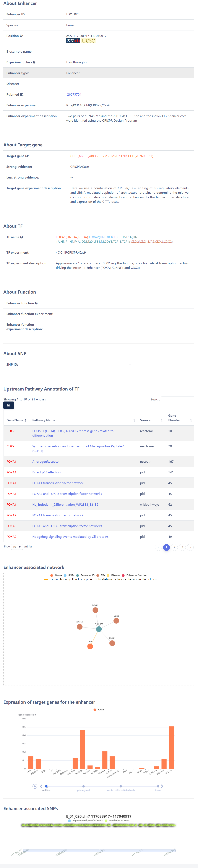Image resolution: width=198 pixels, height=868 pixels.
Task: Click the Position help question icon
Action: click(x=21, y=36)
